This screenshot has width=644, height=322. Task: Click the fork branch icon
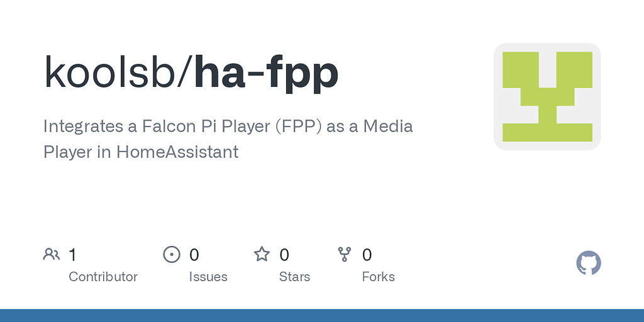pos(345,254)
